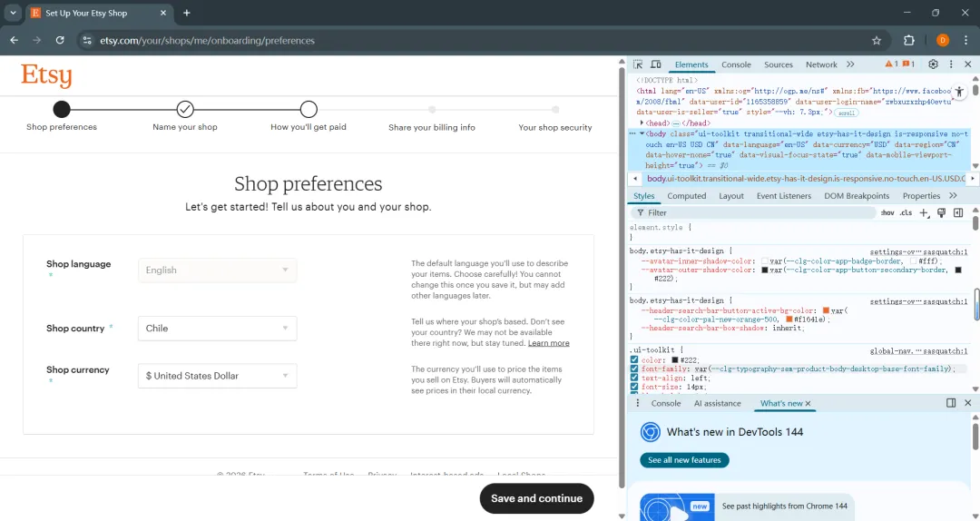Screen dimensions: 980x521
Task: Click the accessibility tree toggle icon
Action: point(959,92)
